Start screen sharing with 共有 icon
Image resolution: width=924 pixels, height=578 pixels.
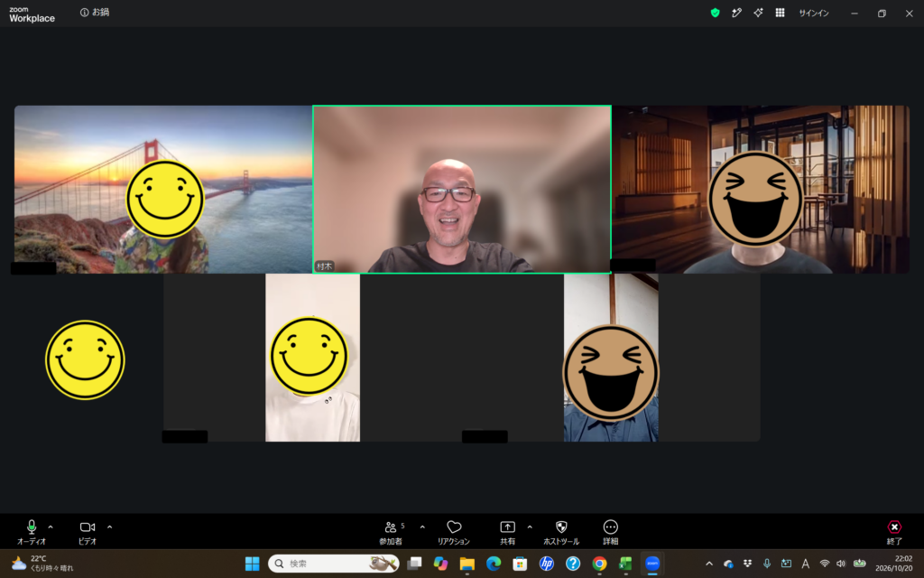507,531
